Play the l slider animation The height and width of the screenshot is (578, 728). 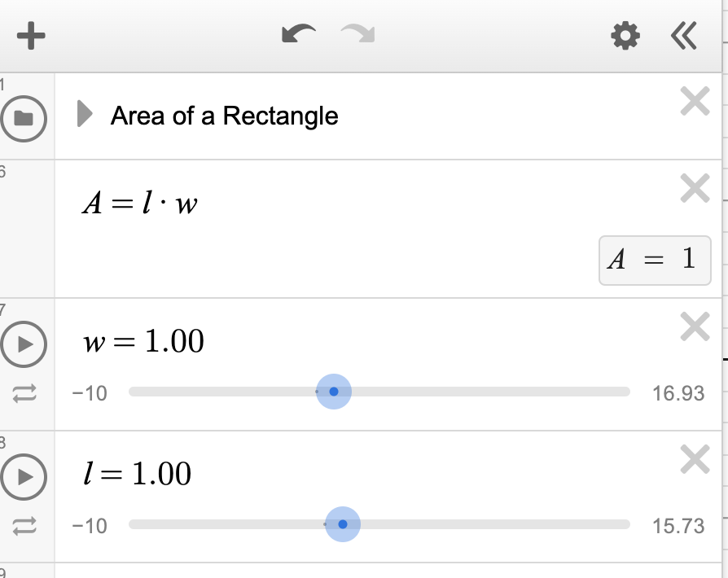tap(24, 476)
